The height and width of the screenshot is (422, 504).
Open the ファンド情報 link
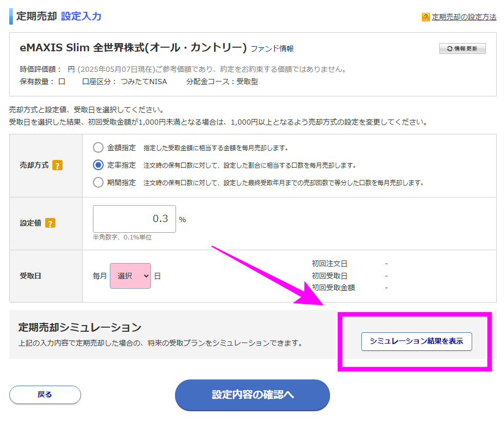tap(272, 49)
